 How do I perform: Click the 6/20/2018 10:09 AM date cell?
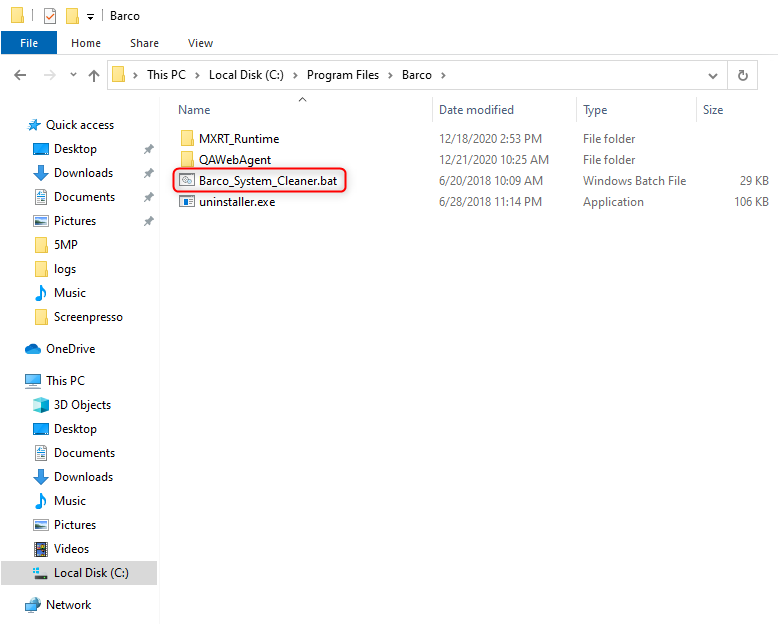pyautogui.click(x=491, y=181)
